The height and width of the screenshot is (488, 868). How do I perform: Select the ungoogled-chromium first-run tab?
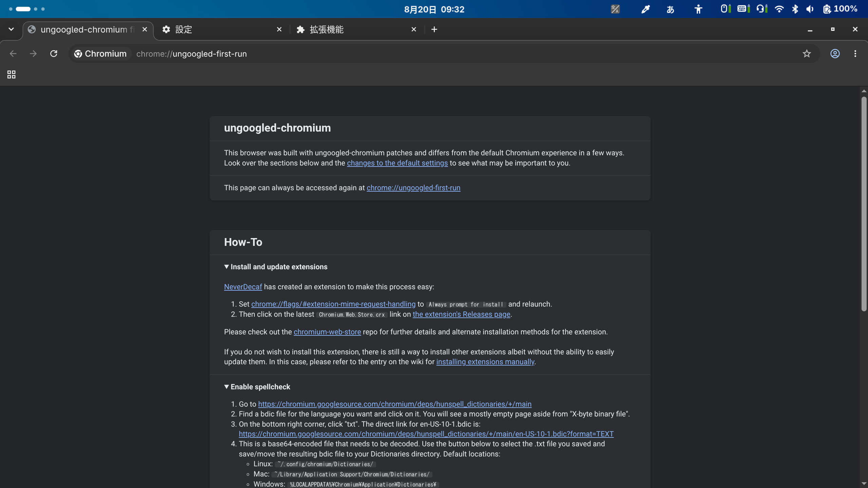pyautogui.click(x=88, y=30)
